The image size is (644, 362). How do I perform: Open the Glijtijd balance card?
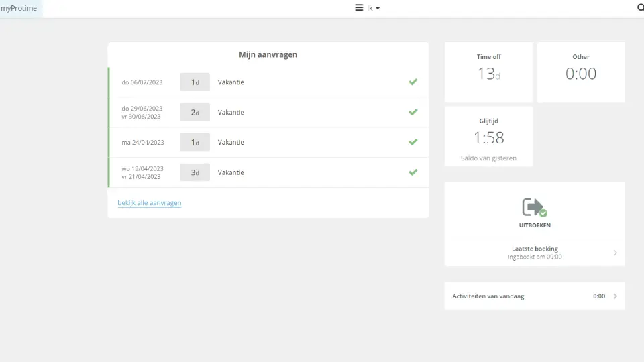tap(489, 136)
